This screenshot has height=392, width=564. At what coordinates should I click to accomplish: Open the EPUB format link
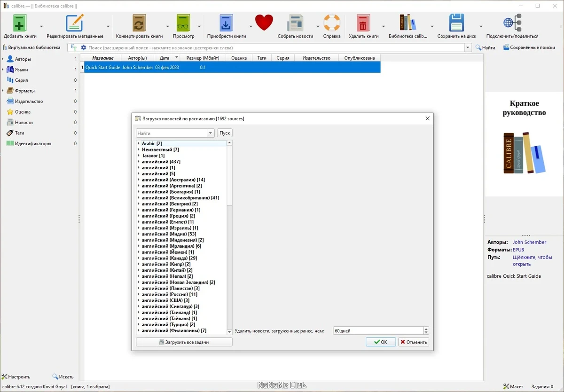[518, 250]
